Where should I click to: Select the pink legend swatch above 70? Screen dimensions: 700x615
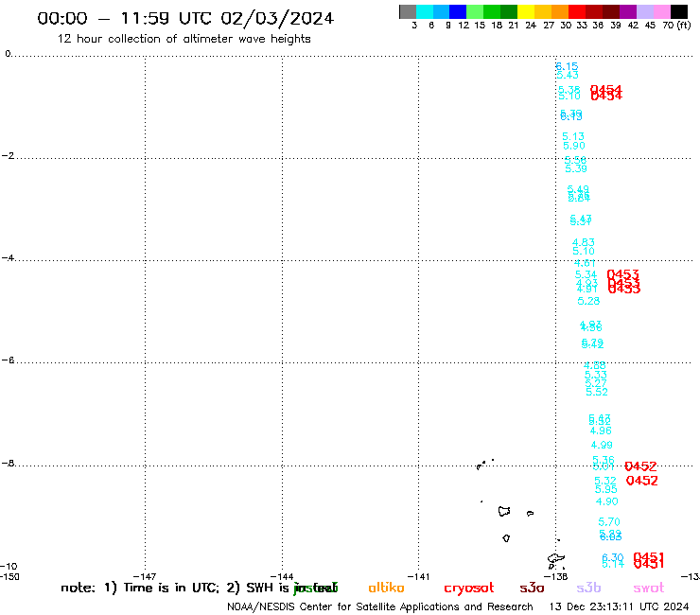662,11
